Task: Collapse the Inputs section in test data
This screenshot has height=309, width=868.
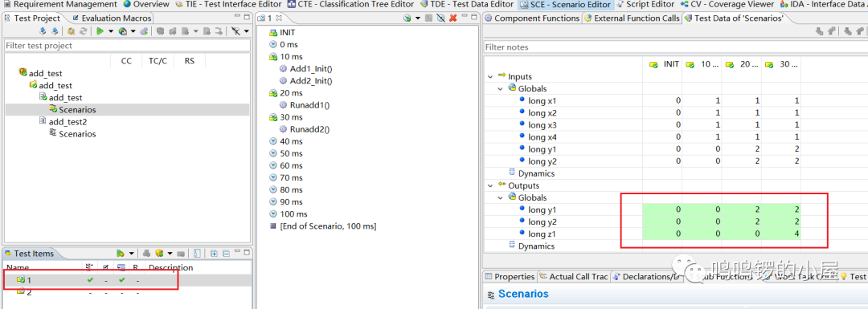Action: point(490,76)
